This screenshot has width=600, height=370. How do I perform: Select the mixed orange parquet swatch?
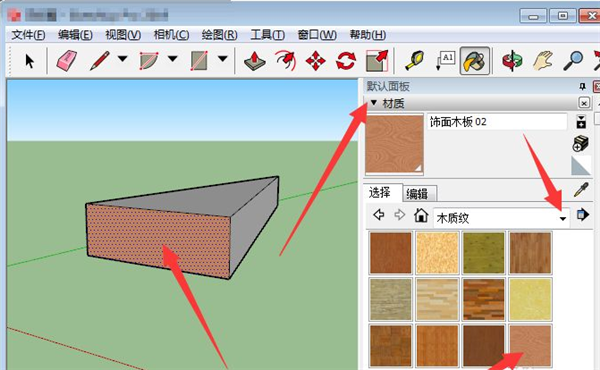point(484,300)
